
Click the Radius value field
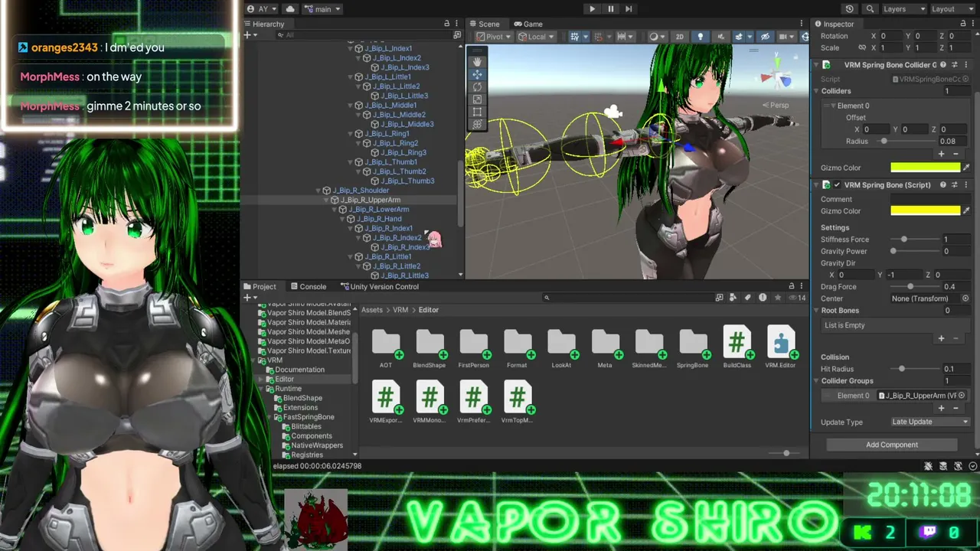point(954,142)
